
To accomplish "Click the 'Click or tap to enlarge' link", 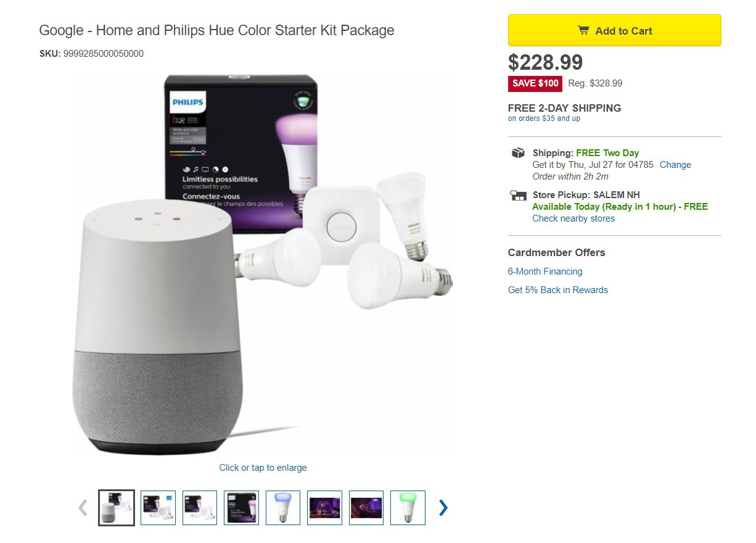I will point(263,468).
